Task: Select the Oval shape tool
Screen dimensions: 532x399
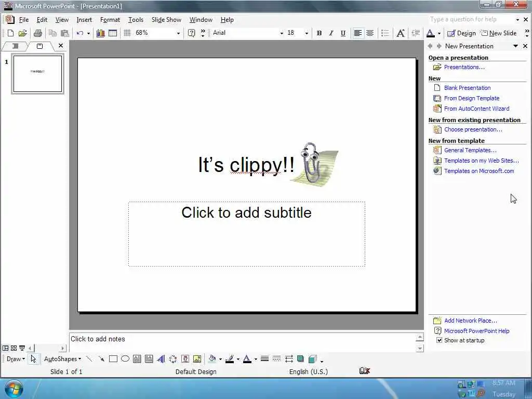Action: [125, 358]
